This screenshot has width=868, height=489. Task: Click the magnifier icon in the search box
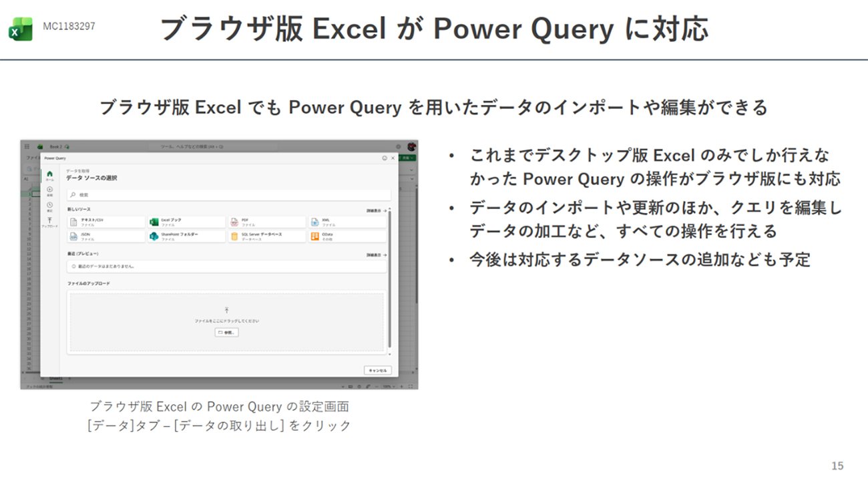pyautogui.click(x=73, y=194)
